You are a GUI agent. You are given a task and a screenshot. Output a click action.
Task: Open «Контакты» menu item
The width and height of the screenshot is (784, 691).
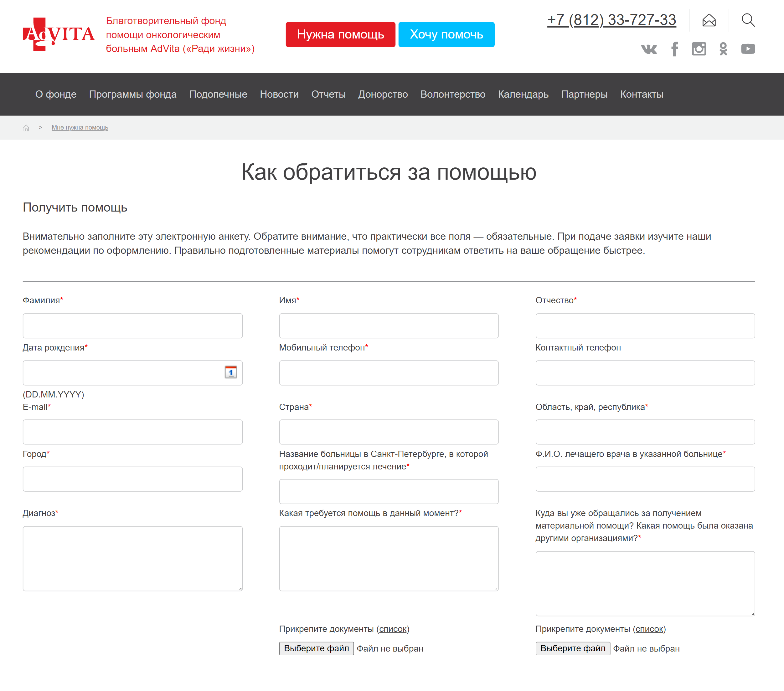click(642, 94)
